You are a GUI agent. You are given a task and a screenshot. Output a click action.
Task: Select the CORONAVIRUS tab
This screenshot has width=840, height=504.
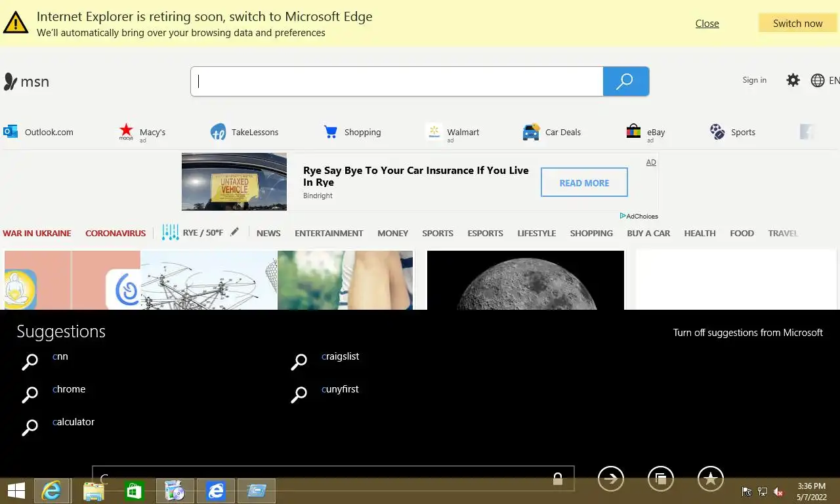(115, 233)
